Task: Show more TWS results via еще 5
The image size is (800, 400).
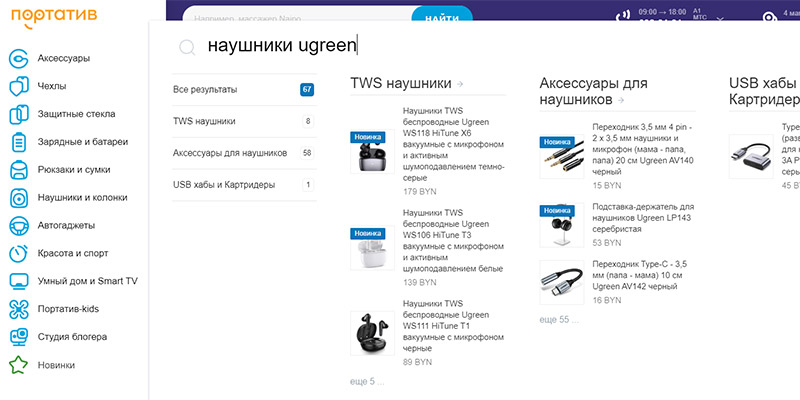Action: tap(367, 382)
